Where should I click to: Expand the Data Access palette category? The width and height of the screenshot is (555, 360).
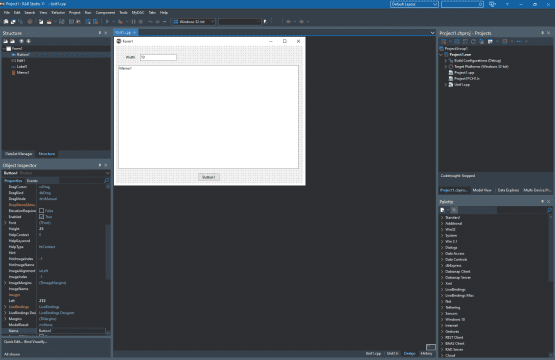click(x=442, y=253)
